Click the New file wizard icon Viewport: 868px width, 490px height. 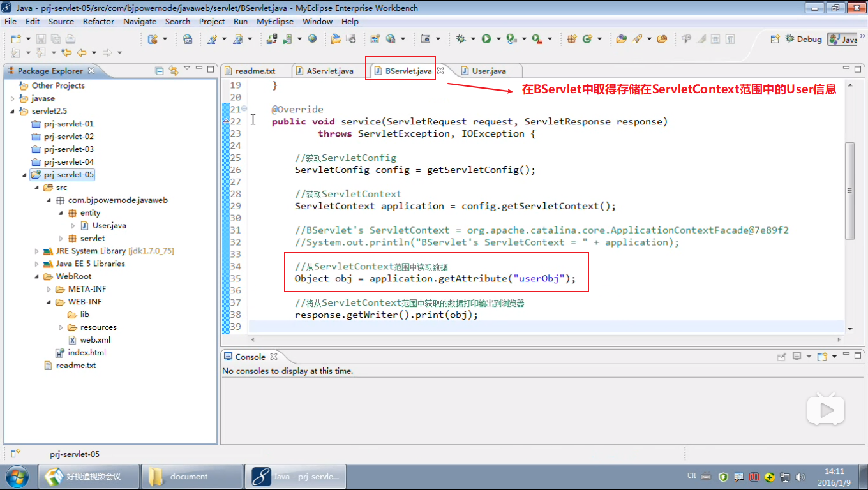tap(16, 39)
